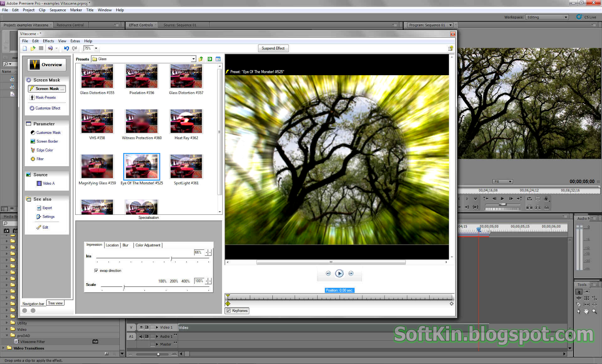This screenshot has width=602, height=364.
Task: Switch to the Color Adjustment tab
Action: [148, 245]
